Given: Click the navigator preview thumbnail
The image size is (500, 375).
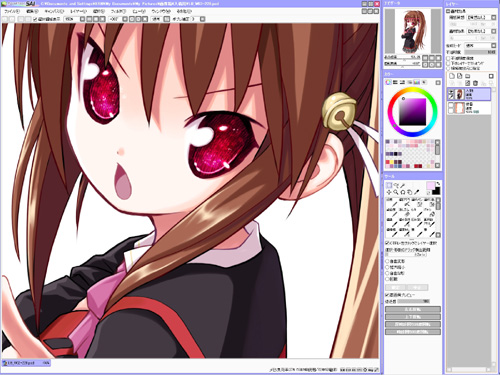Looking at the screenshot, I should (413, 31).
